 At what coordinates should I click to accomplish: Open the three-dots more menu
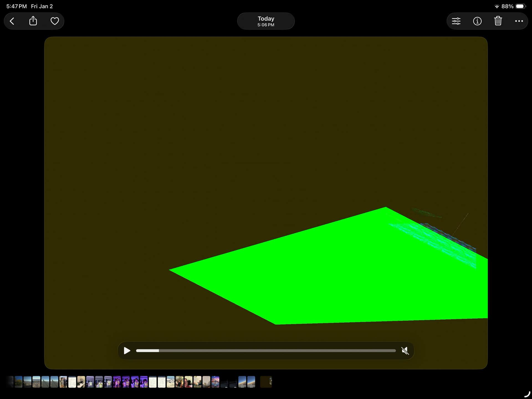pyautogui.click(x=519, y=21)
